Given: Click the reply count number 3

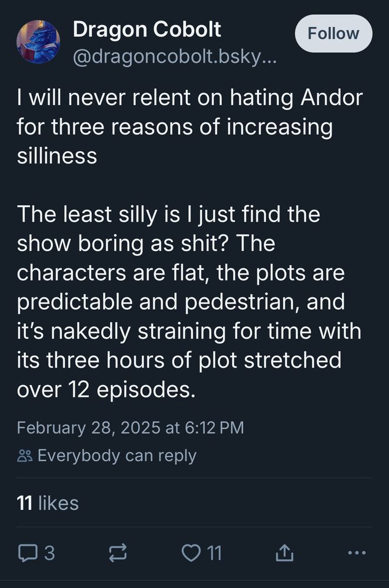Looking at the screenshot, I should pos(49,553).
